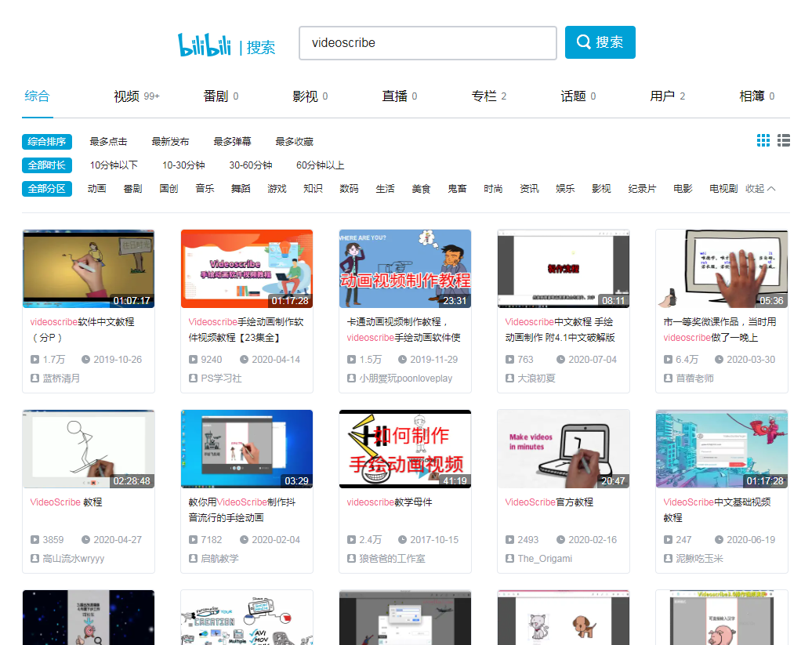Sort by 最多收藏
The image size is (812, 645).
coord(294,141)
